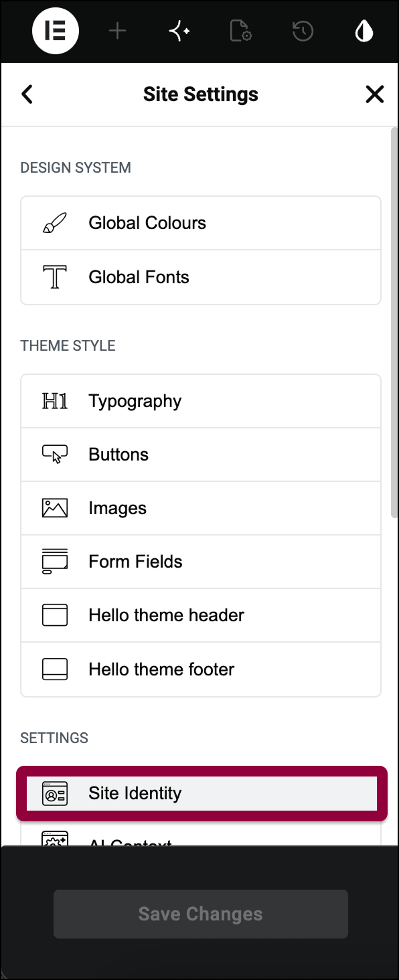Click the Global Fonts T icon
The width and height of the screenshot is (399, 980).
pos(55,277)
